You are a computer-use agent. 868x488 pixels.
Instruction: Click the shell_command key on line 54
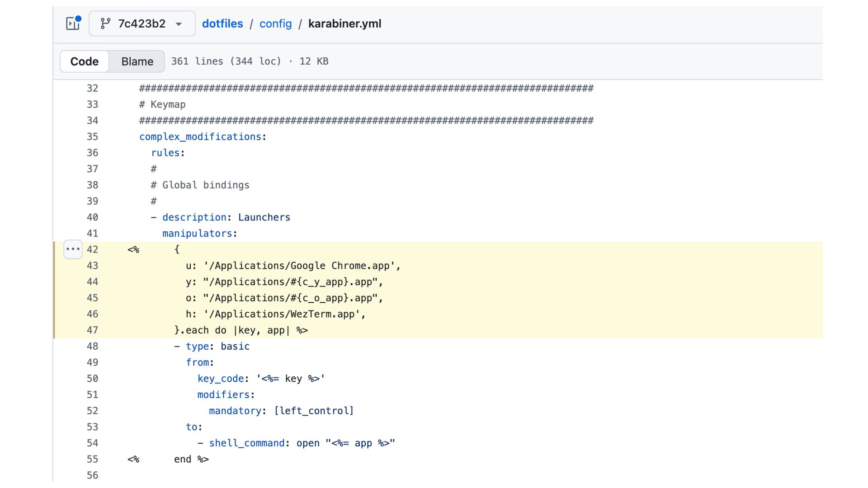pos(246,443)
